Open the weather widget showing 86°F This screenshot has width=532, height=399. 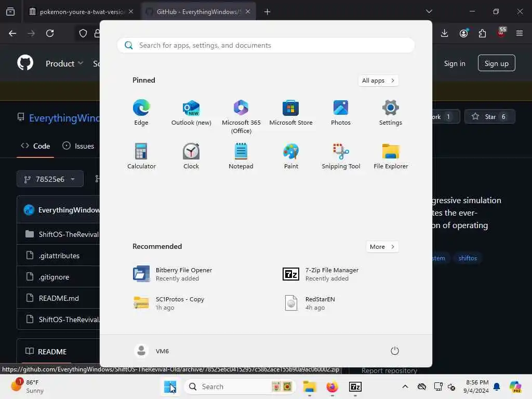coord(27,387)
